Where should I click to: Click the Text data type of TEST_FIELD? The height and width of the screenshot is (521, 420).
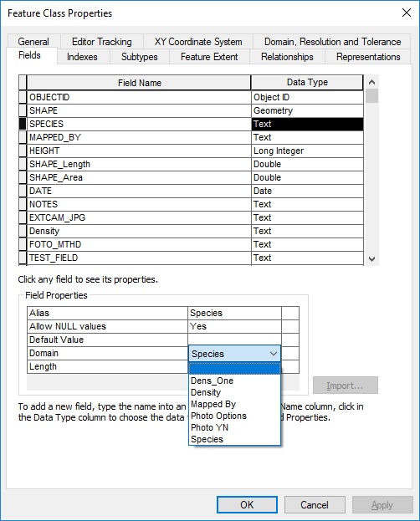pyautogui.click(x=307, y=258)
